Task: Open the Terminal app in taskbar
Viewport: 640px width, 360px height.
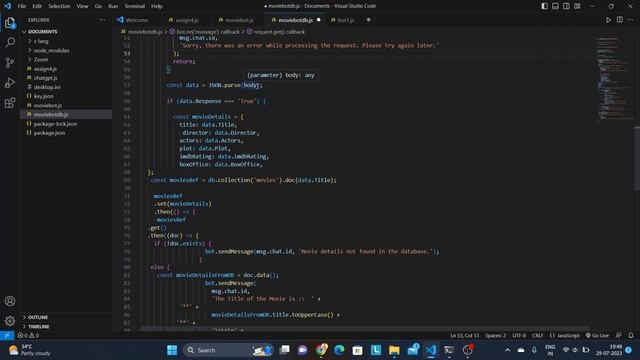Action: pyautogui.click(x=449, y=350)
